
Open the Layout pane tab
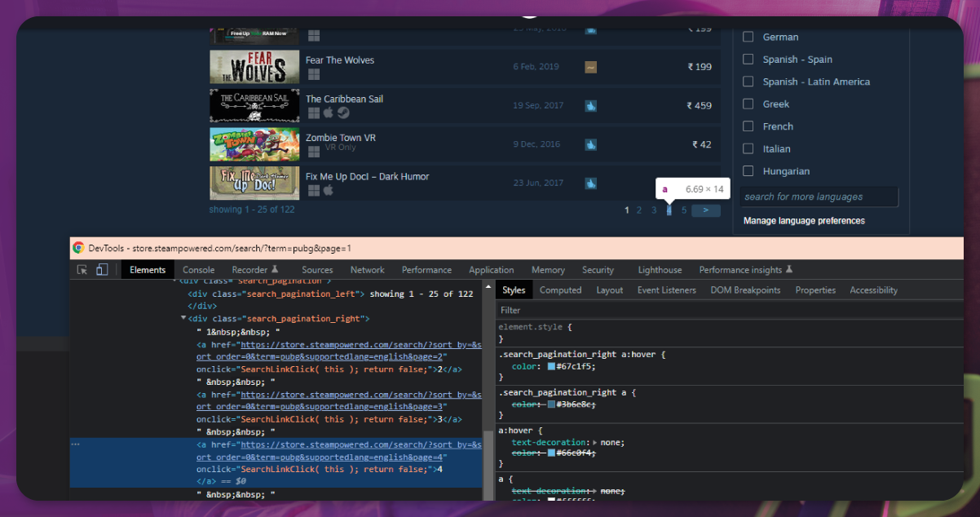pyautogui.click(x=610, y=290)
